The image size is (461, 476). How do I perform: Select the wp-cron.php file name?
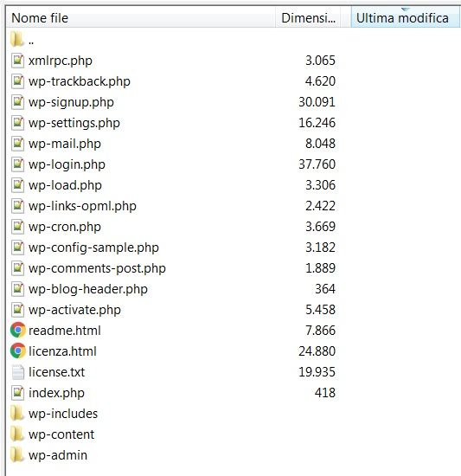coord(65,227)
